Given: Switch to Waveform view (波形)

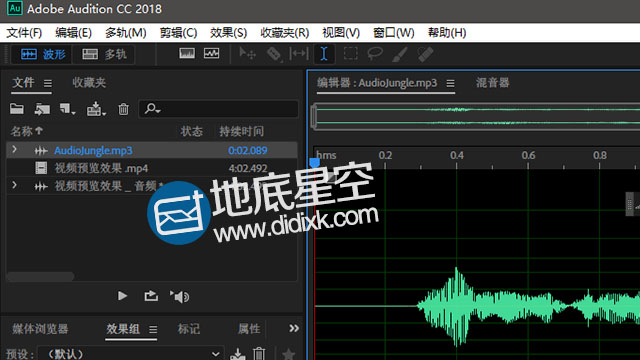Looking at the screenshot, I should [43, 54].
